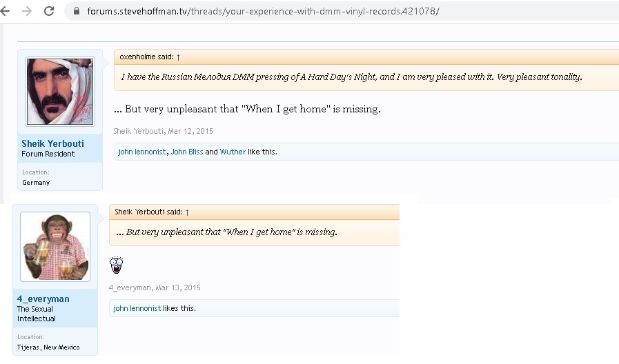The height and width of the screenshot is (364, 619).
Task: Open Wuther's profile from the likes
Action: (233, 152)
